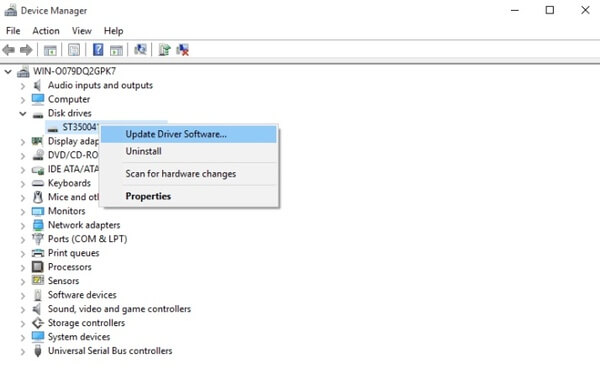Screen dimensions: 600x369
Task: Click the monitor icon beside Computer
Action: point(38,99)
